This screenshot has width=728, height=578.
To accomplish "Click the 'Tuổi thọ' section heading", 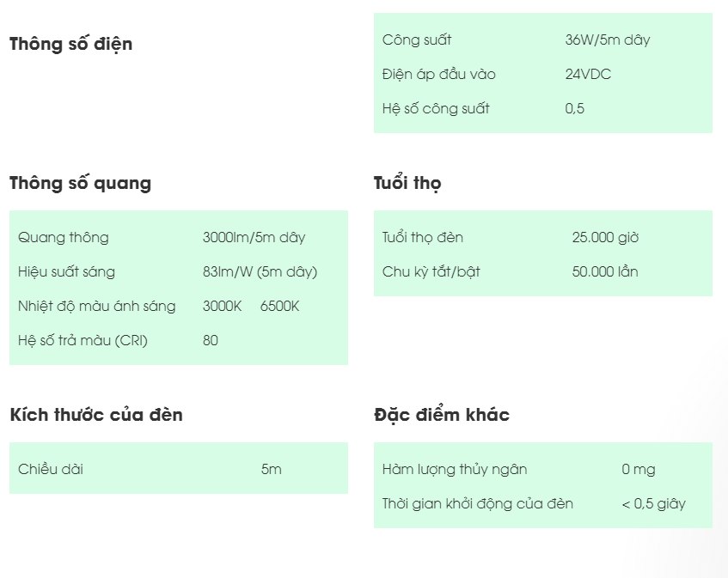I will click(407, 183).
